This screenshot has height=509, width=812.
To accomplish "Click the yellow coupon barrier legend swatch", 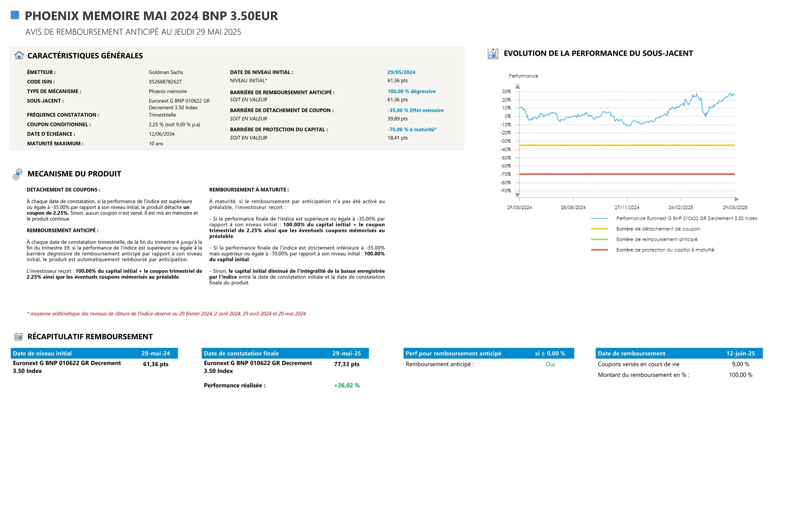I will (x=599, y=229).
